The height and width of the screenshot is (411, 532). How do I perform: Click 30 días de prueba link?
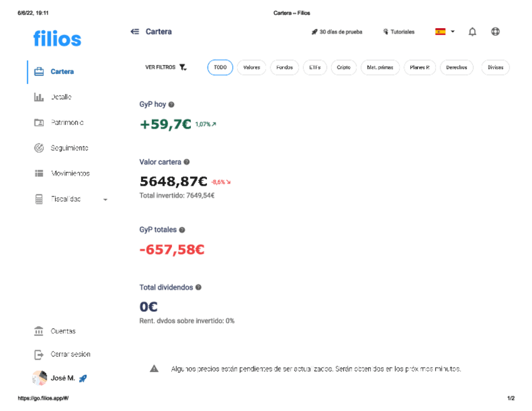point(341,32)
